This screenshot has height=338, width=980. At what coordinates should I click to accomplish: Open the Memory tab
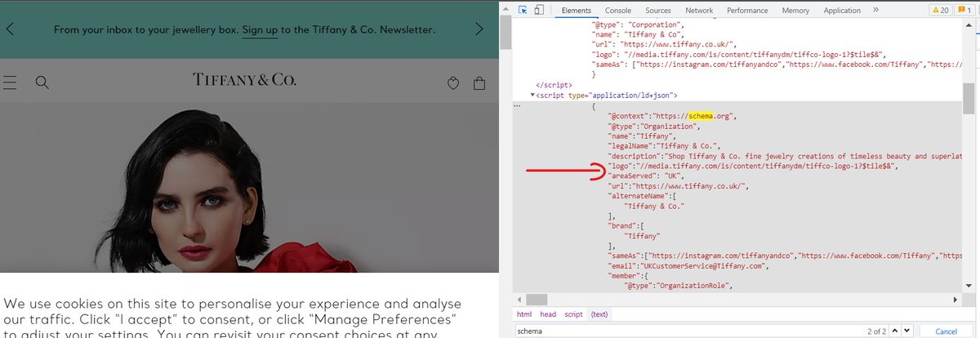click(x=795, y=10)
